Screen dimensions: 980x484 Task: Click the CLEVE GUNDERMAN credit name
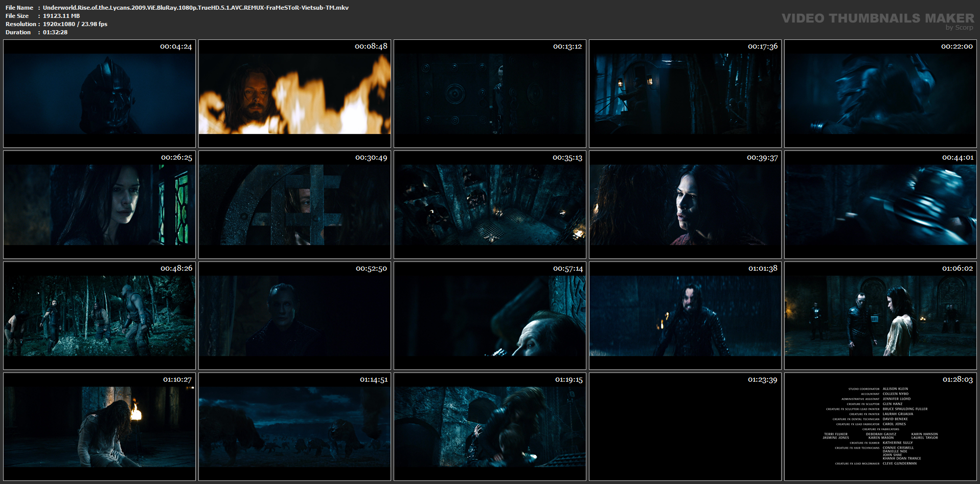pos(900,464)
